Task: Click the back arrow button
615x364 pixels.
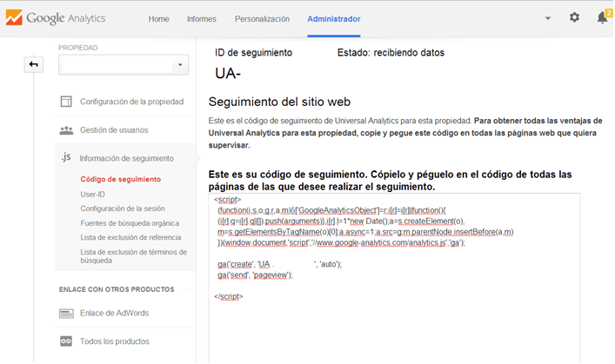Action: (34, 64)
